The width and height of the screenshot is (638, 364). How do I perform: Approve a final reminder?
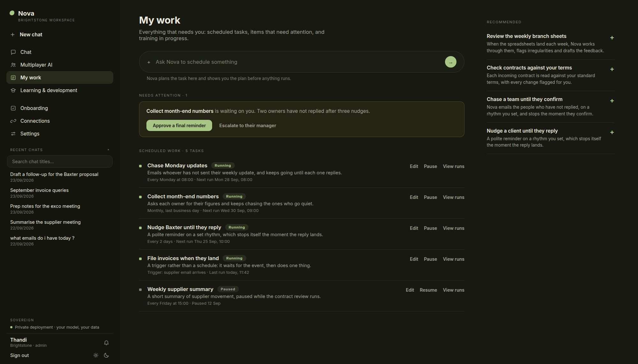179,125
